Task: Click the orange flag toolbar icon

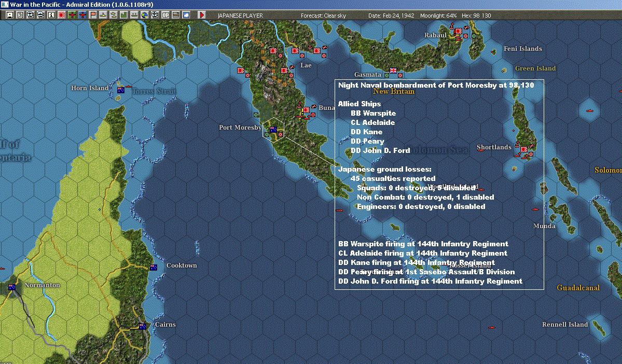Action: tap(93, 15)
